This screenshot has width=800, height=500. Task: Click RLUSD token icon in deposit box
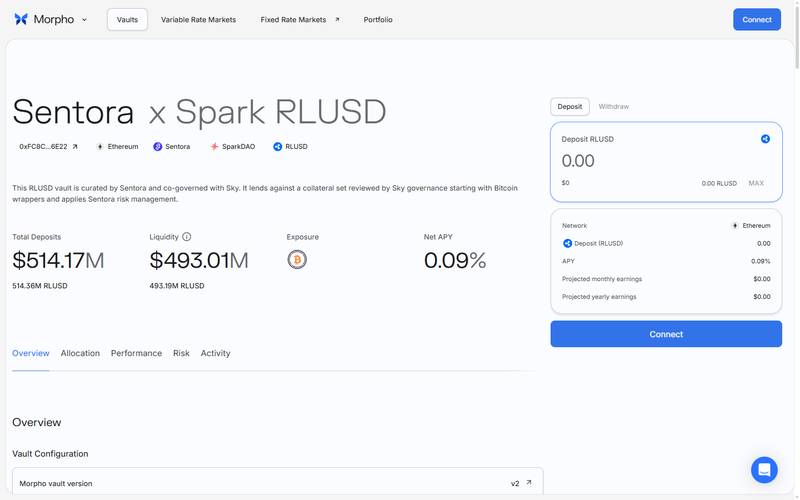(x=765, y=139)
